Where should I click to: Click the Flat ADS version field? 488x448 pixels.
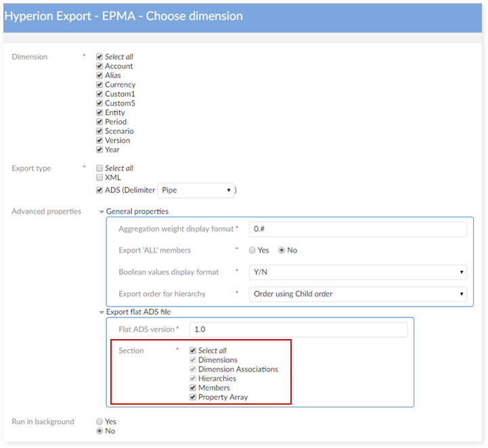pyautogui.click(x=298, y=330)
